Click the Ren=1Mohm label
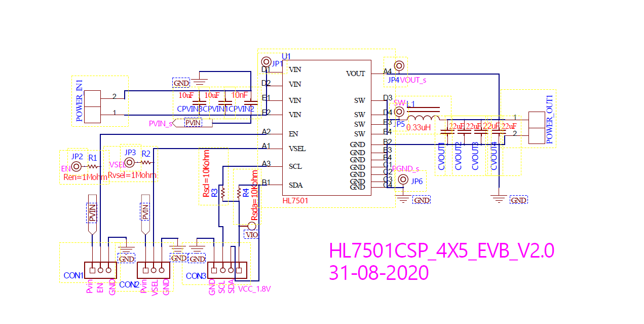The height and width of the screenshot is (324, 644). click(x=85, y=177)
